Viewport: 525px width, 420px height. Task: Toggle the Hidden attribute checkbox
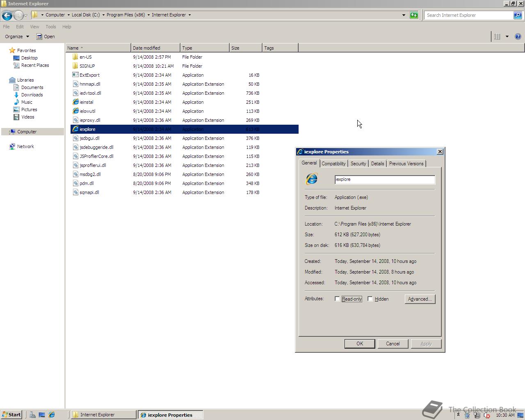[370, 299]
